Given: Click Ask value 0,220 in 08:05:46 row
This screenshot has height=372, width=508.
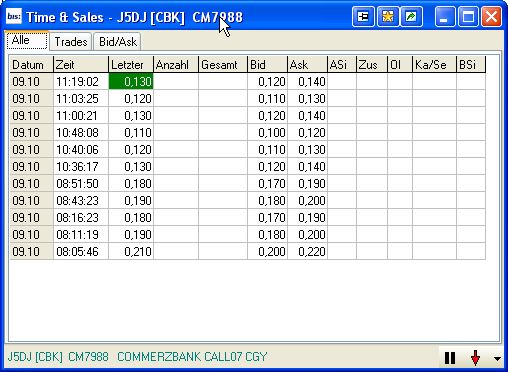Looking at the screenshot, I should click(x=308, y=252).
